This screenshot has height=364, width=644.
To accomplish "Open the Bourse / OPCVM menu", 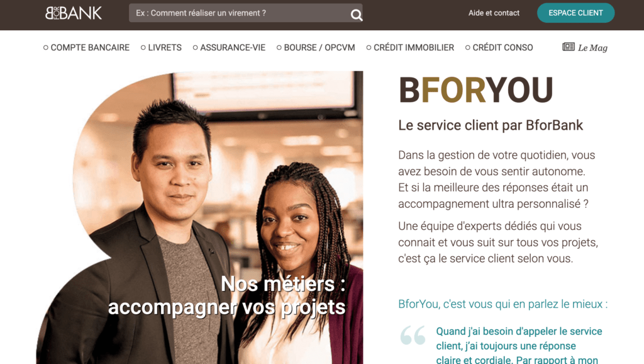I will tap(319, 48).
